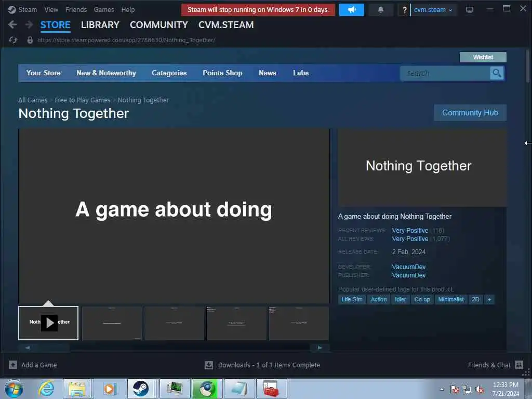Image resolution: width=532 pixels, height=399 pixels.
Task: Switch to the LIBRARY tab
Action: [100, 25]
